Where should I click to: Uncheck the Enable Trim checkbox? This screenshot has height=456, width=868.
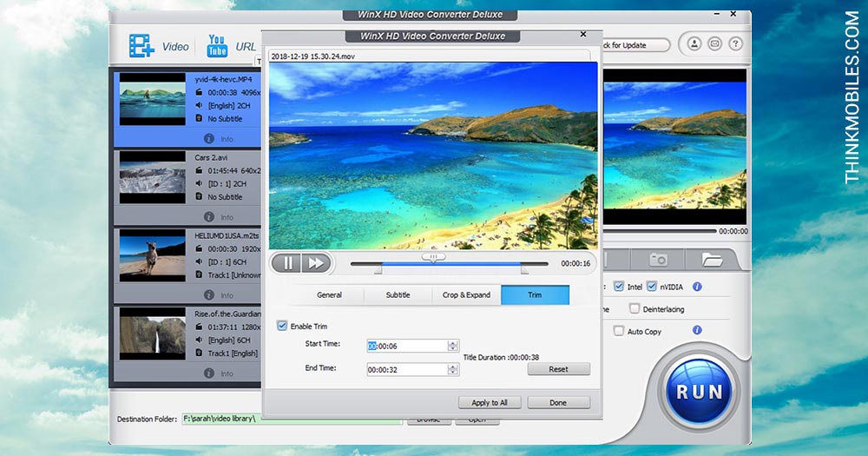coord(282,326)
